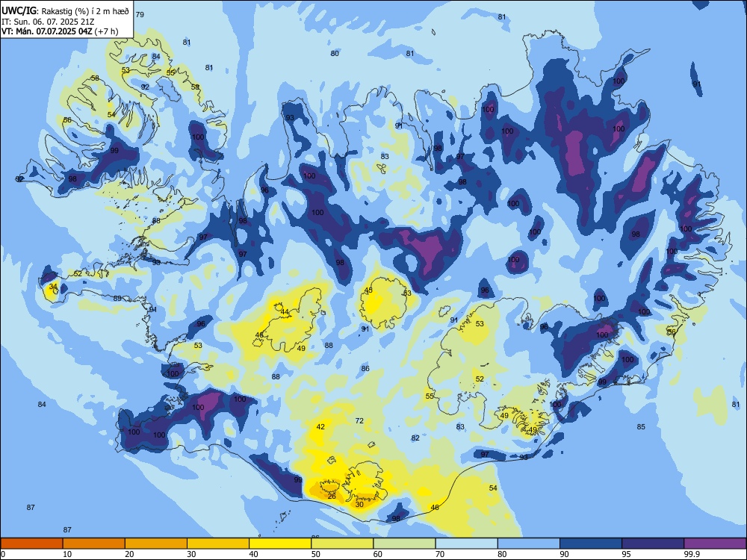Click the map value '79' beside the title box
The width and height of the screenshot is (747, 560).
[140, 14]
